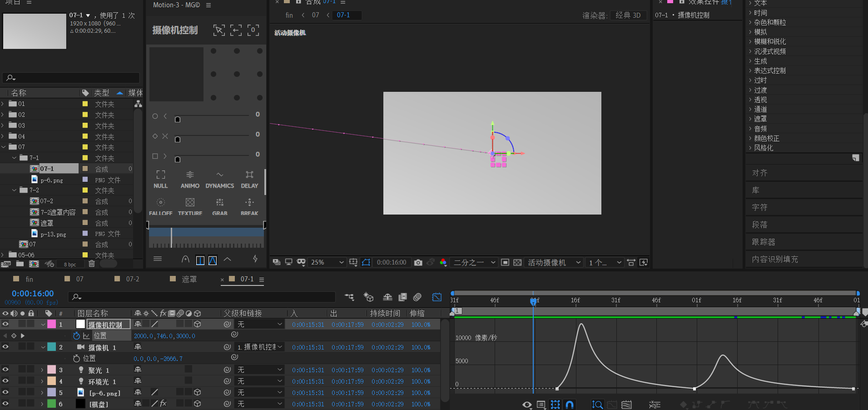
Task: Open the show channel color icon
Action: (x=443, y=262)
